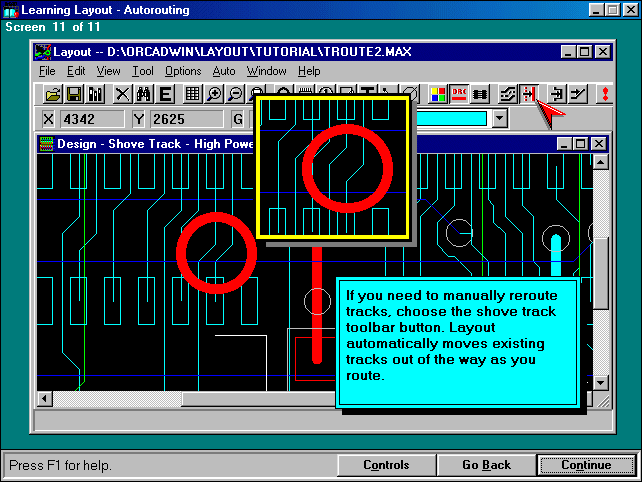Click the Find binoculars icon
The width and height of the screenshot is (642, 482).
point(143,94)
